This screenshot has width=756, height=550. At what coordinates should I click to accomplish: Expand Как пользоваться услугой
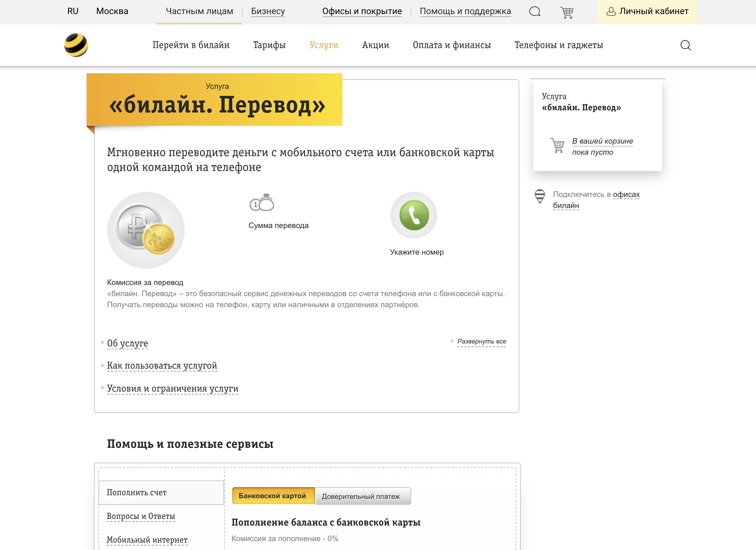[x=162, y=366]
